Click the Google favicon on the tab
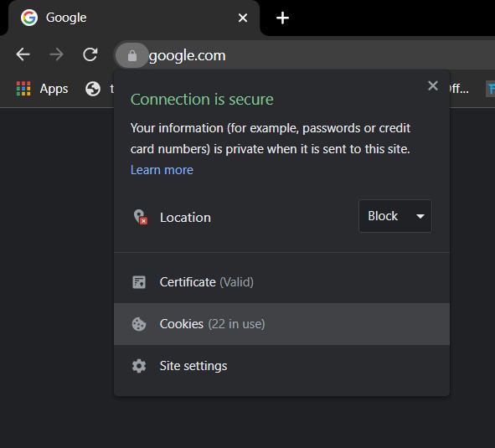 [x=29, y=18]
